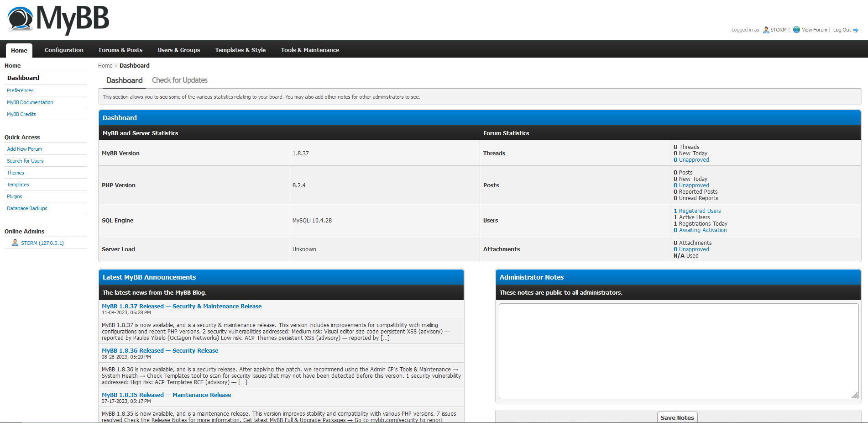This screenshot has height=423, width=868.
Task: Click the 'Active Users' statistic text
Action: [x=691, y=217]
